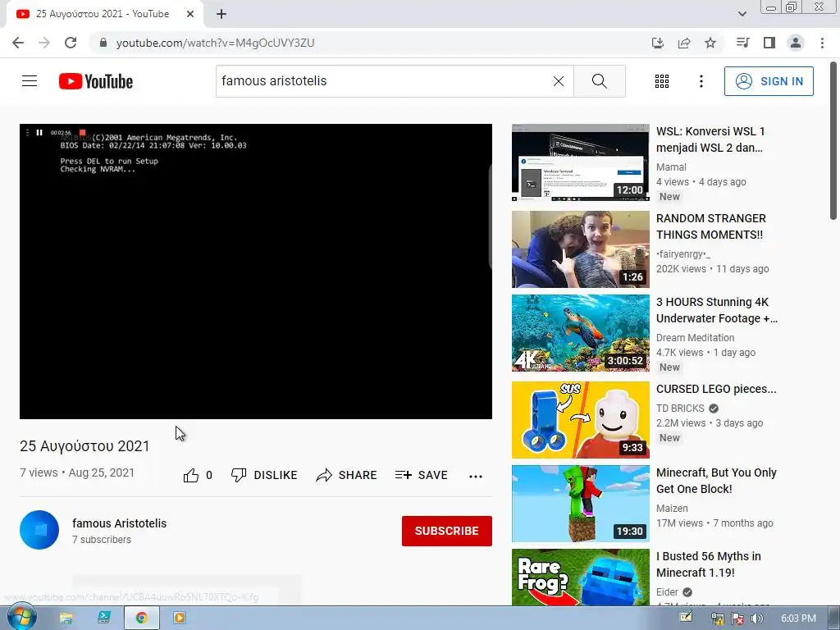Screen dimensions: 840x630
Task: Select the video title 25 Αυγούστου 2021
Action: (84, 446)
